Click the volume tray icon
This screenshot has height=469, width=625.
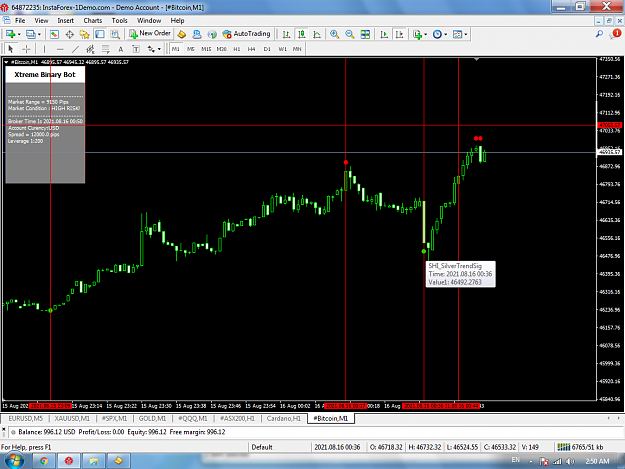570,461
